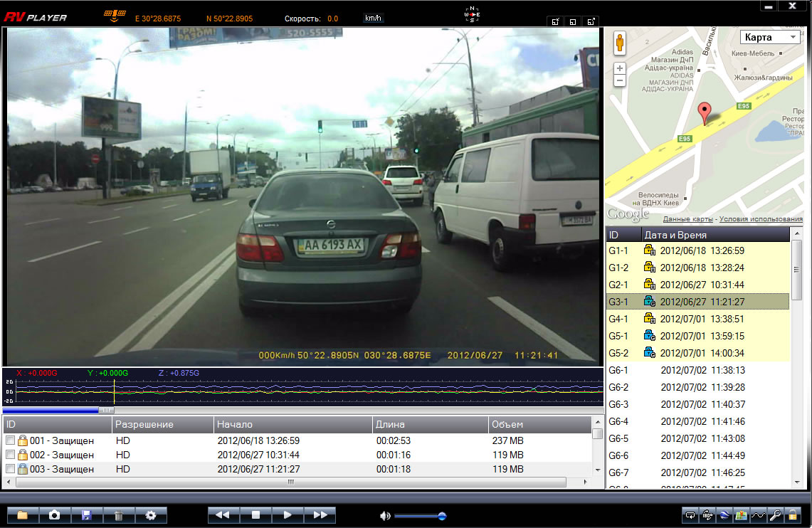Click the save floppy disk icon
The width and height of the screenshot is (812, 528).
87,515
